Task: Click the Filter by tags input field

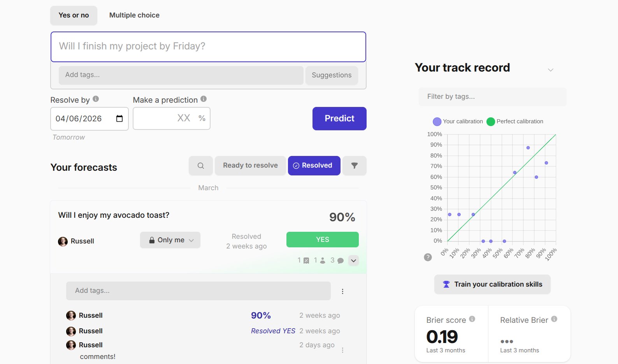Action: pos(492,96)
